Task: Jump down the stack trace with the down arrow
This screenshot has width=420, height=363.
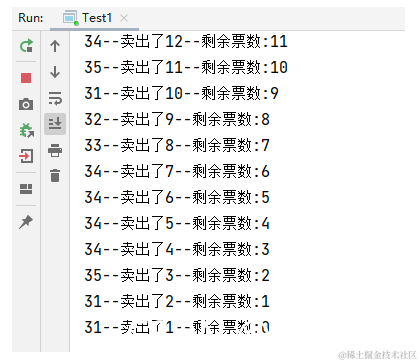Action: tap(55, 72)
